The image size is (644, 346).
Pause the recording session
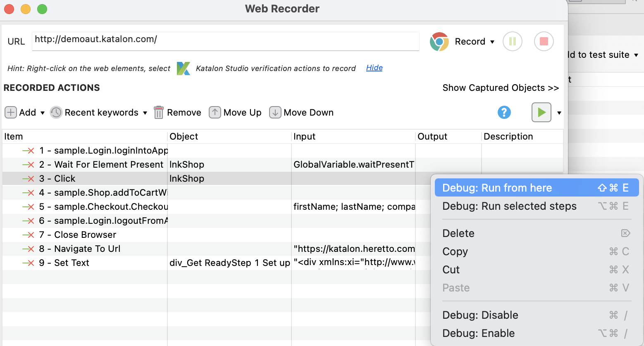[x=512, y=42]
